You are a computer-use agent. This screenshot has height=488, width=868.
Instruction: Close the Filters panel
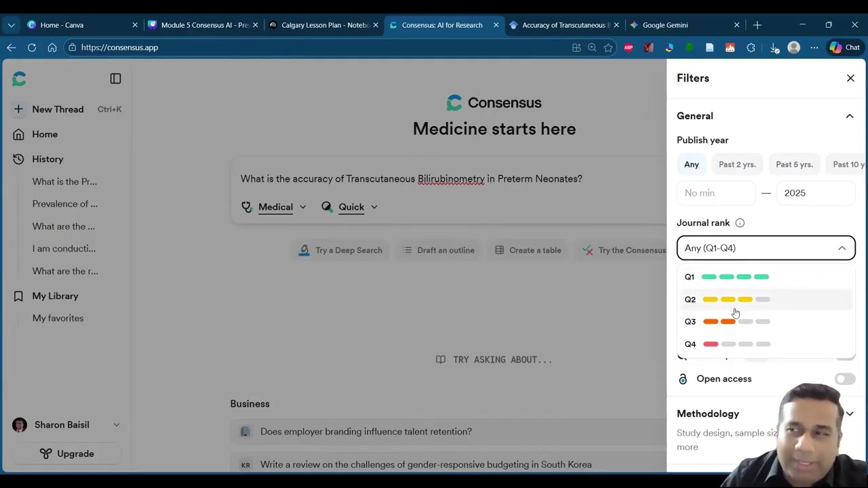click(850, 78)
